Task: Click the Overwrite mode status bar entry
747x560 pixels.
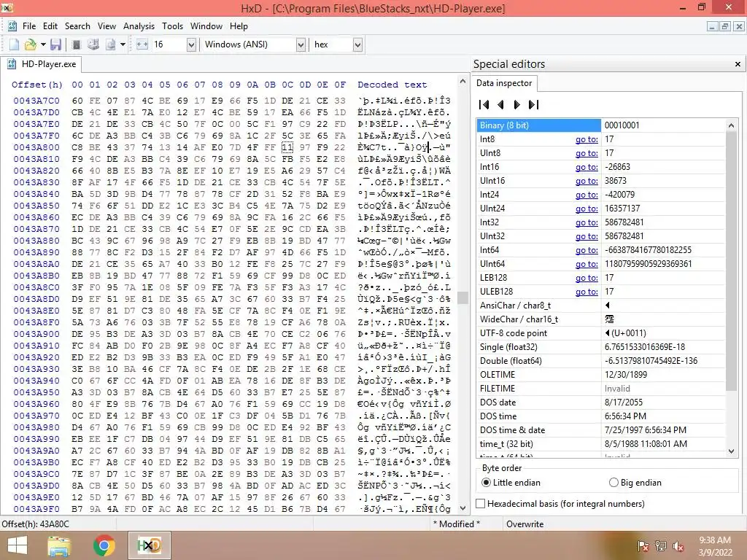Action: (525, 524)
